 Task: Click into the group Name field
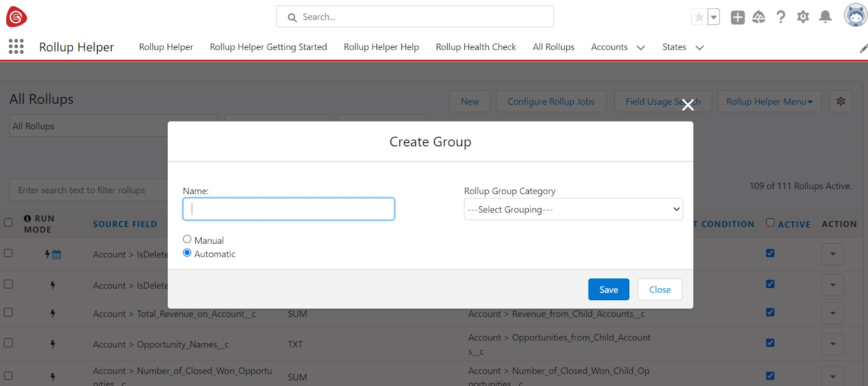pyautogui.click(x=289, y=209)
